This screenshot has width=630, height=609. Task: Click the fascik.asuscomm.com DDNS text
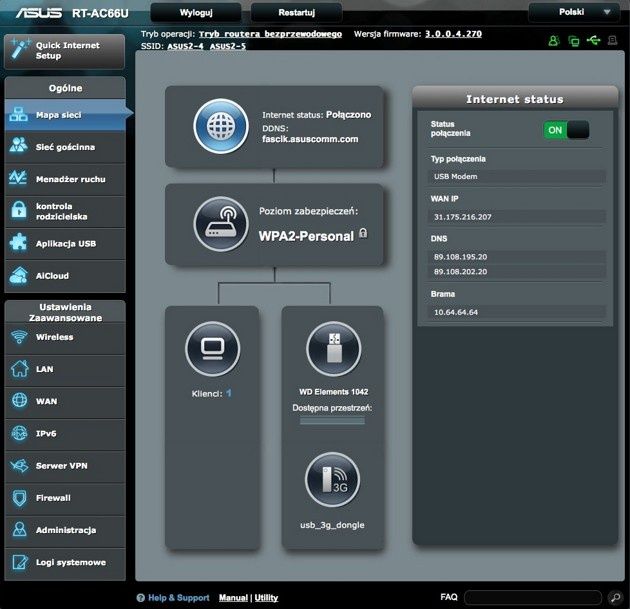(x=310, y=139)
